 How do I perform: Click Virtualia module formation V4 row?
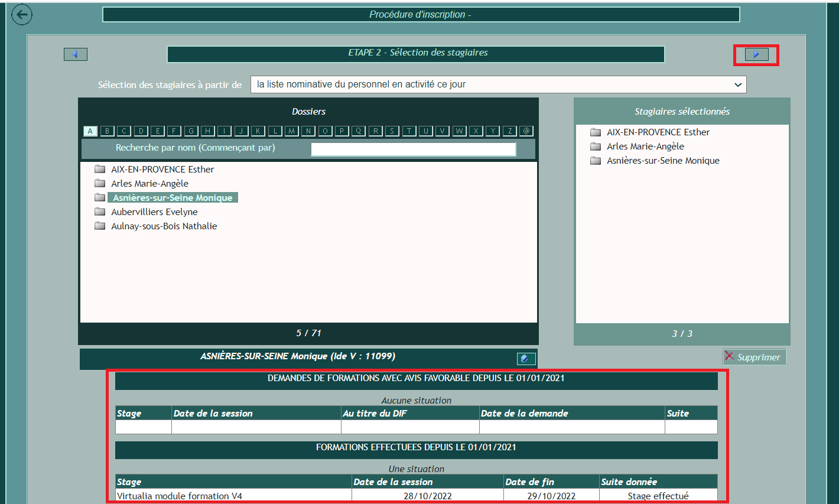180,496
